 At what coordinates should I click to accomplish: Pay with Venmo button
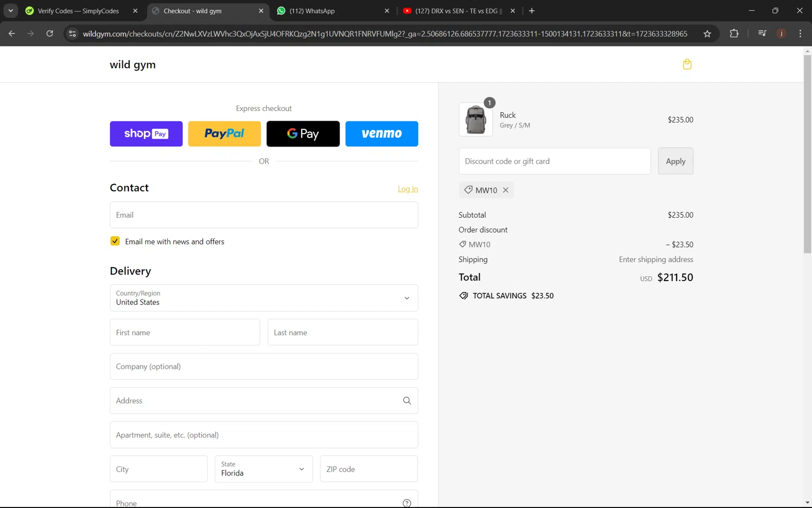pyautogui.click(x=382, y=134)
